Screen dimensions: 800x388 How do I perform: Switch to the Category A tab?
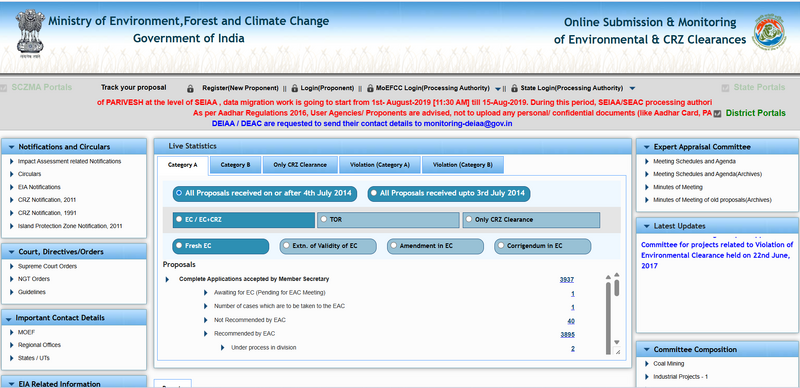pyautogui.click(x=182, y=165)
